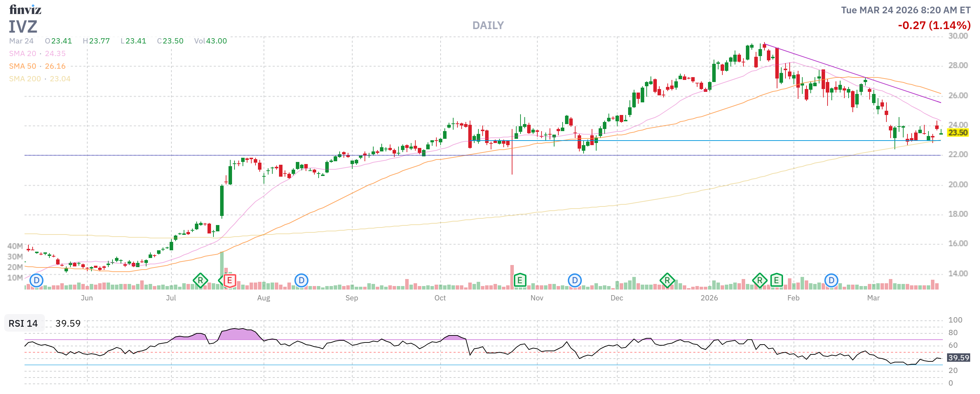Click the first dividend D marker in May
Screen dimensions: 980x394
tap(36, 280)
